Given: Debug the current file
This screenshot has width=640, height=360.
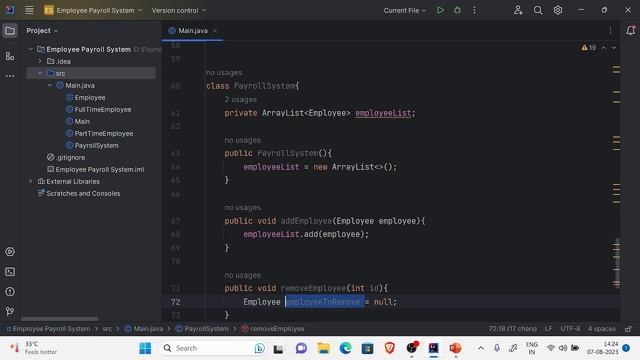Looking at the screenshot, I should click(x=457, y=10).
